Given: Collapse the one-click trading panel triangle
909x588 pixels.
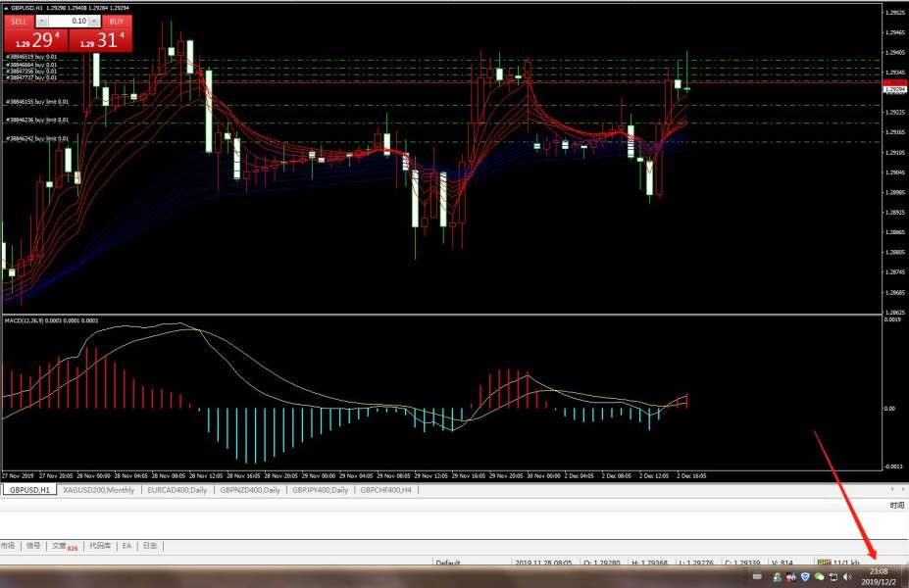Looking at the screenshot, I should click(6, 8).
